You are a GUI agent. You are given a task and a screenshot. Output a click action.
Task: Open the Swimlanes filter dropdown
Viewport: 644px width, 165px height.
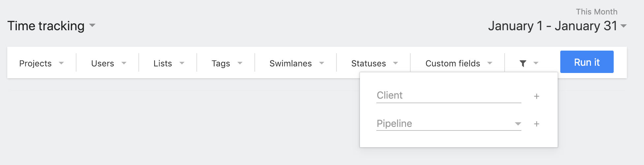click(297, 63)
